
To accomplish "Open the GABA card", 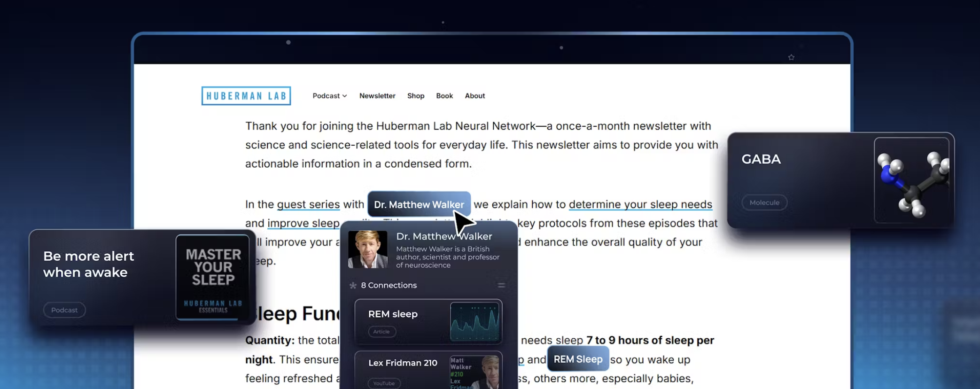I will (x=841, y=180).
